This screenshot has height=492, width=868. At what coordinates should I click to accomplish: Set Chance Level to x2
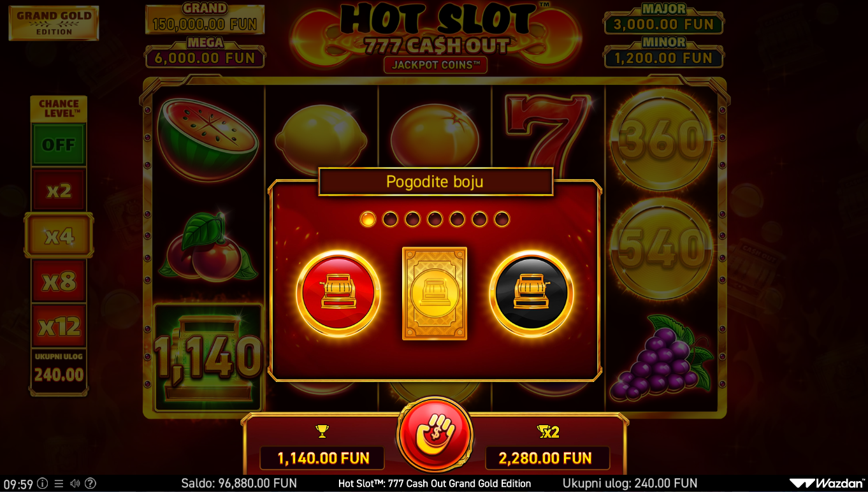click(x=59, y=190)
